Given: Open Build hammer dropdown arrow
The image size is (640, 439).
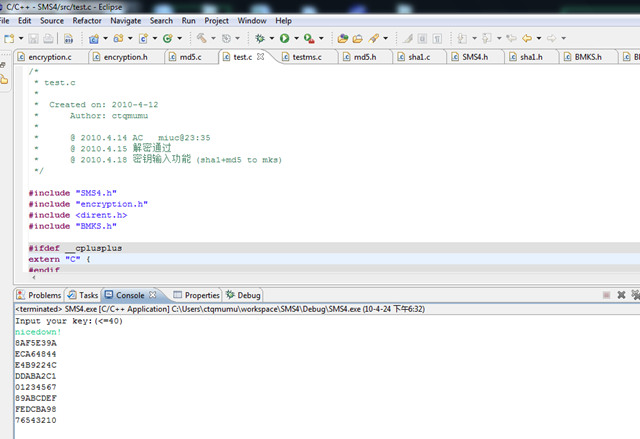Looking at the screenshot, I should tap(213, 38).
